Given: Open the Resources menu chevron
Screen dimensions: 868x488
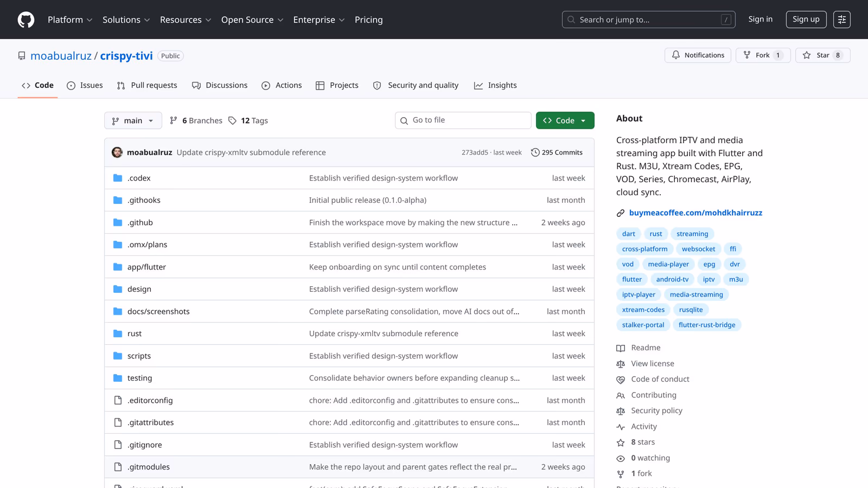Looking at the screenshot, I should (x=209, y=20).
